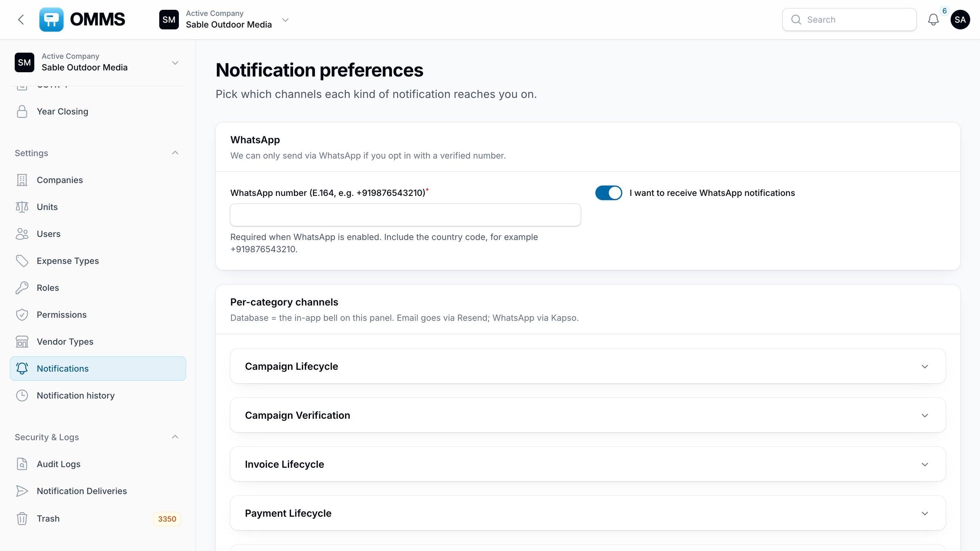Open Notification Deliveries page
980x551 pixels.
(98, 491)
